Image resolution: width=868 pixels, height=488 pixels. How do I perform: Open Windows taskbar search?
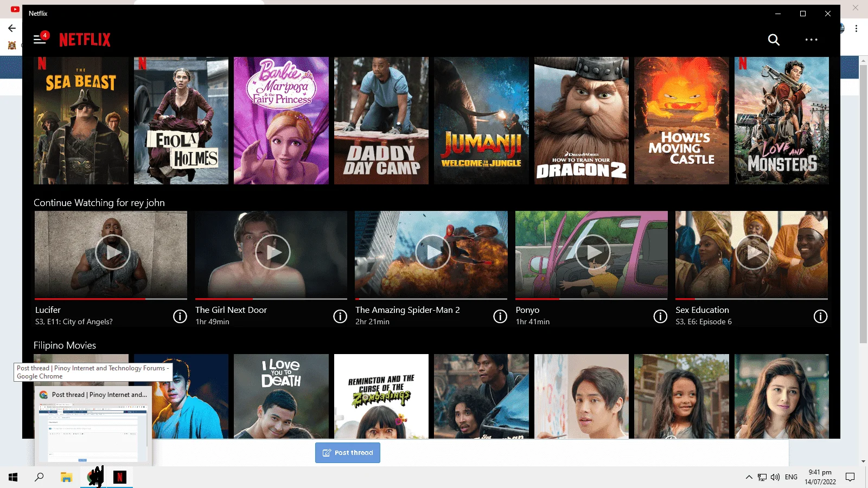[39, 477]
